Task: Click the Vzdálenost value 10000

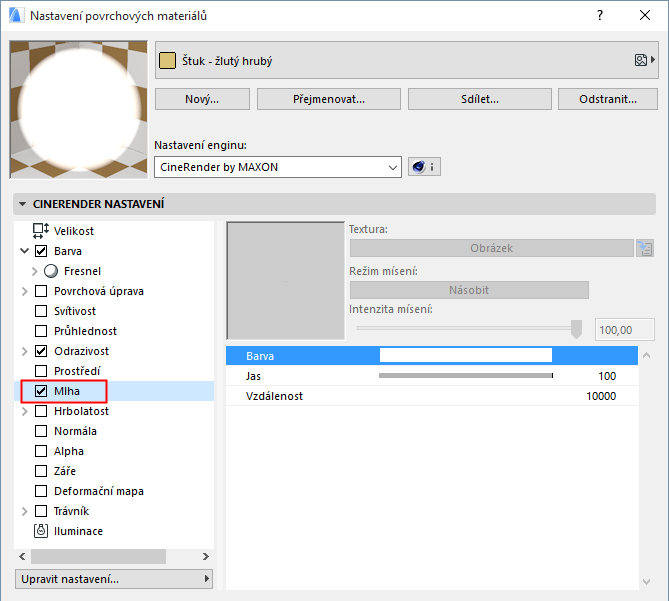Action: (x=601, y=396)
